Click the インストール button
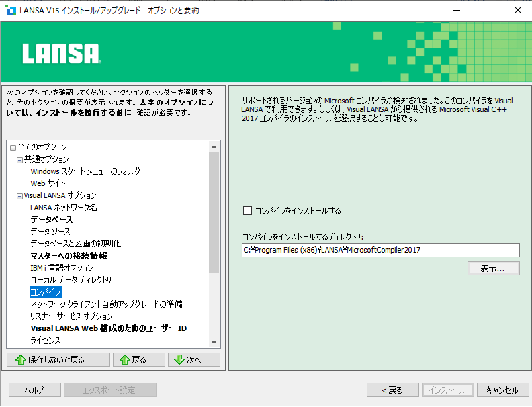The height and width of the screenshot is (407, 532). pos(448,390)
